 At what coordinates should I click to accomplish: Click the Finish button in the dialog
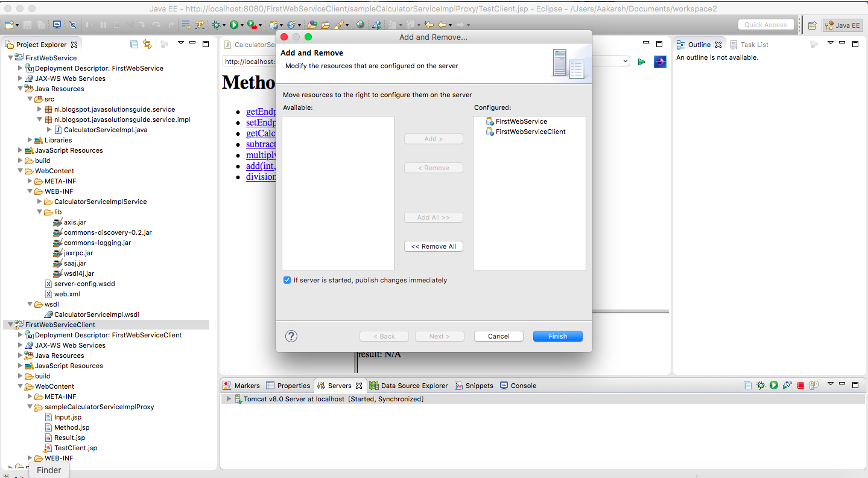(558, 336)
